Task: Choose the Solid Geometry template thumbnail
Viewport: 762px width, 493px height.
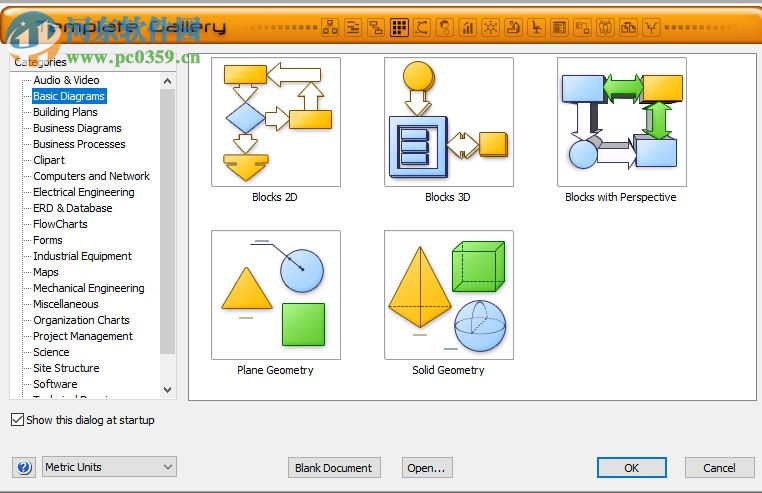Action: coord(449,295)
